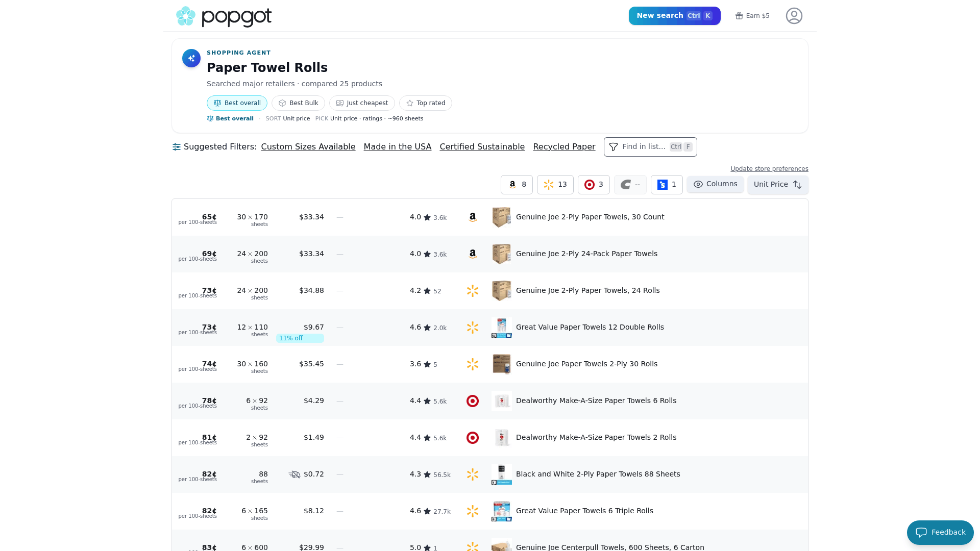Click the 4.3 star rating with 56.5k reviews
This screenshot has height=551, width=980.
430,474
